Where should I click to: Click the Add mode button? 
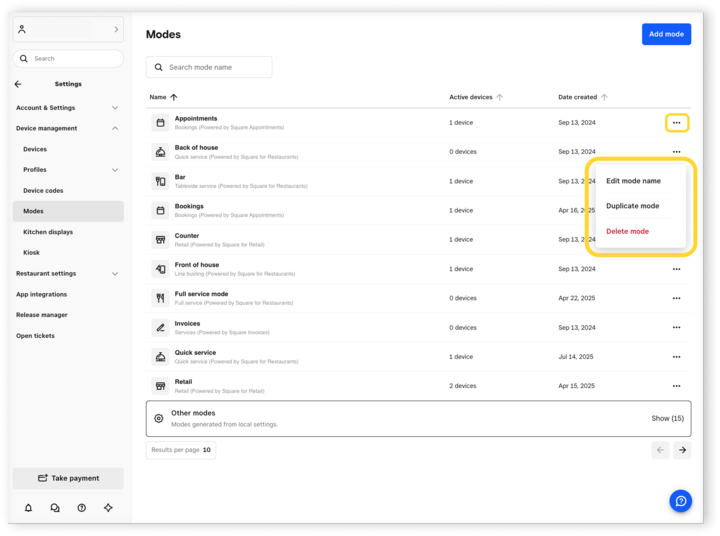click(x=666, y=34)
